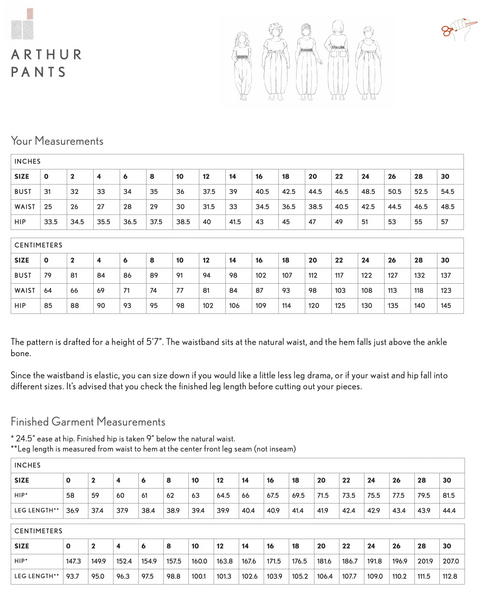486x600 pixels.
Task: Click the first pants model illustration
Action: point(242,66)
